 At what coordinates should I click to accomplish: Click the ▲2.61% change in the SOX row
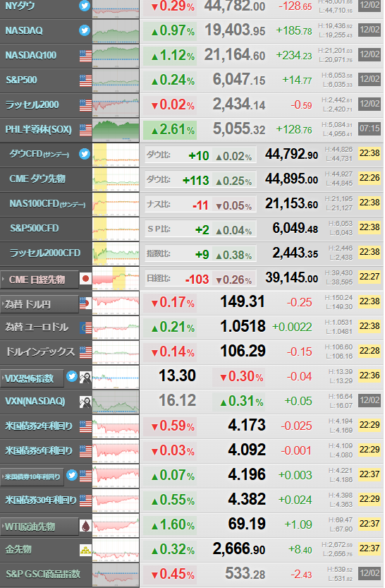coord(170,130)
